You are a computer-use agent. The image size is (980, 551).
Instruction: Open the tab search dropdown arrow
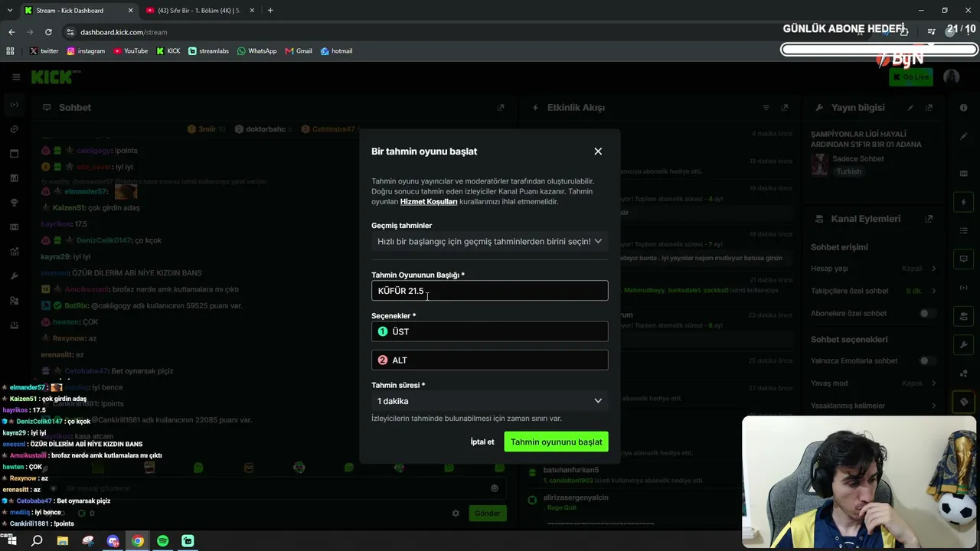click(x=10, y=11)
